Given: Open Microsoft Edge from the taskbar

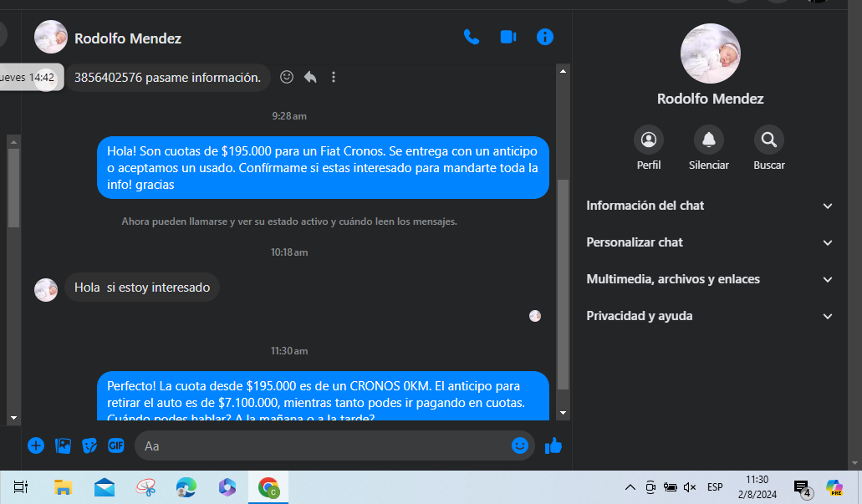Looking at the screenshot, I should point(186,487).
